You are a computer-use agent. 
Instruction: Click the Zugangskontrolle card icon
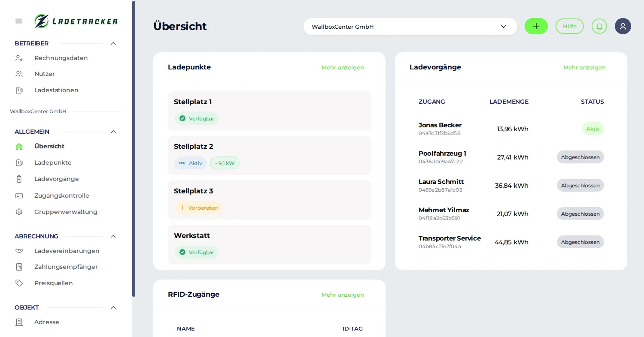pos(19,196)
